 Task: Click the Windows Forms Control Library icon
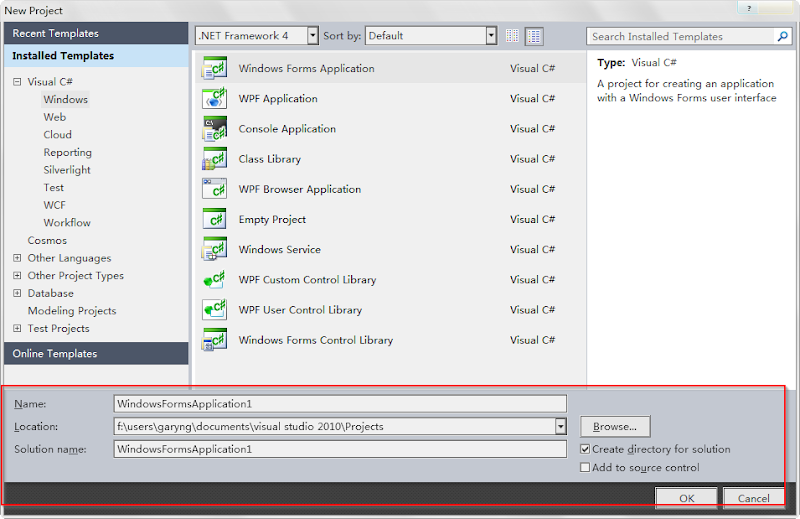click(x=214, y=340)
